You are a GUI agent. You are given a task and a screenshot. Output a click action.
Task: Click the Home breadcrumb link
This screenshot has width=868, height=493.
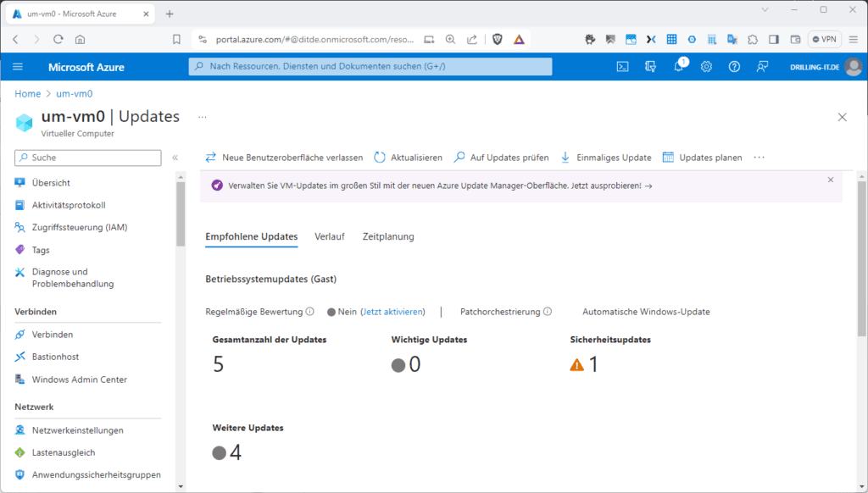pos(28,94)
